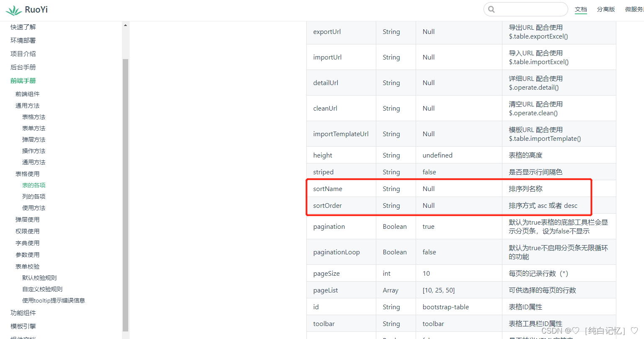Go to 表格方法 page
644x339 pixels.
click(34, 117)
